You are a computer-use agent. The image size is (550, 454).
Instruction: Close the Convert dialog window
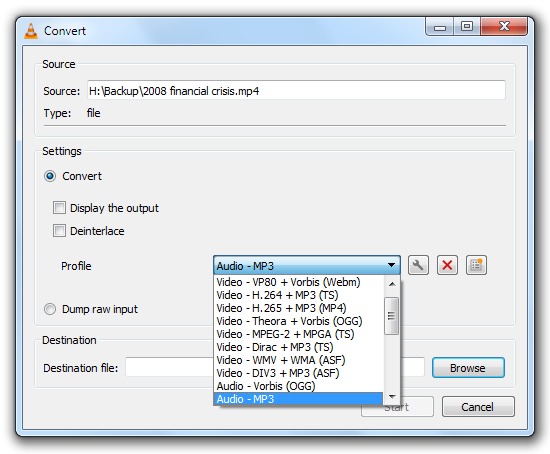click(x=504, y=26)
